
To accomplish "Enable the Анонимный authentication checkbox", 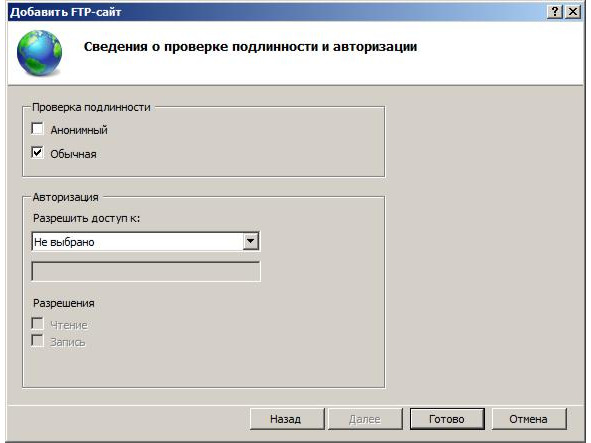I will (x=37, y=129).
